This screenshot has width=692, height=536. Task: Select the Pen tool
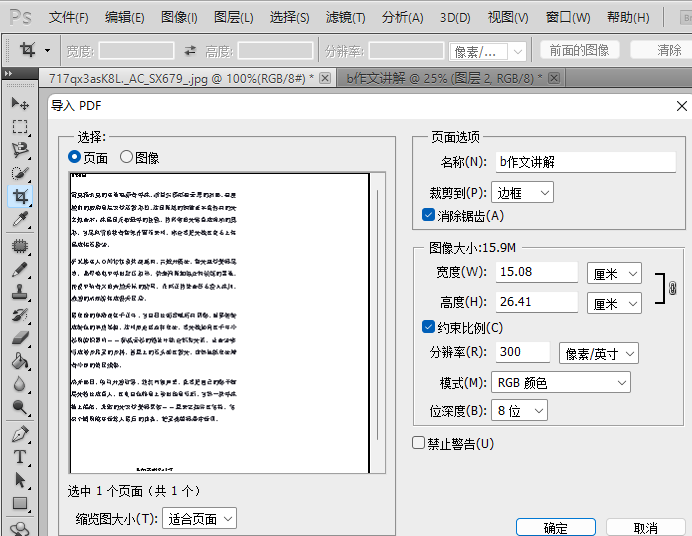coord(20,435)
